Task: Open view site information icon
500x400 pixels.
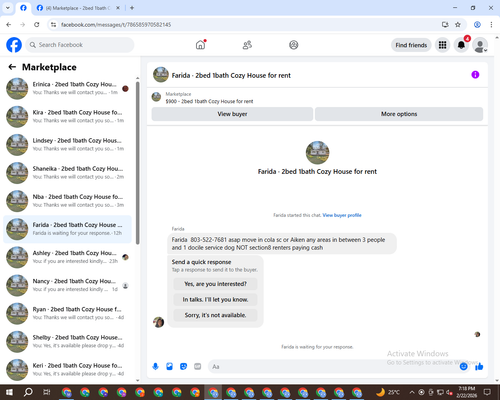Action: [53, 24]
